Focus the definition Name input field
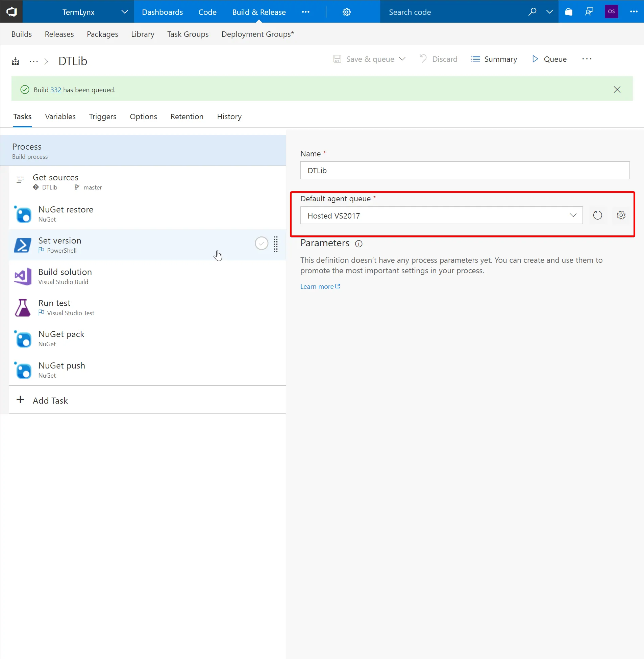 (465, 170)
